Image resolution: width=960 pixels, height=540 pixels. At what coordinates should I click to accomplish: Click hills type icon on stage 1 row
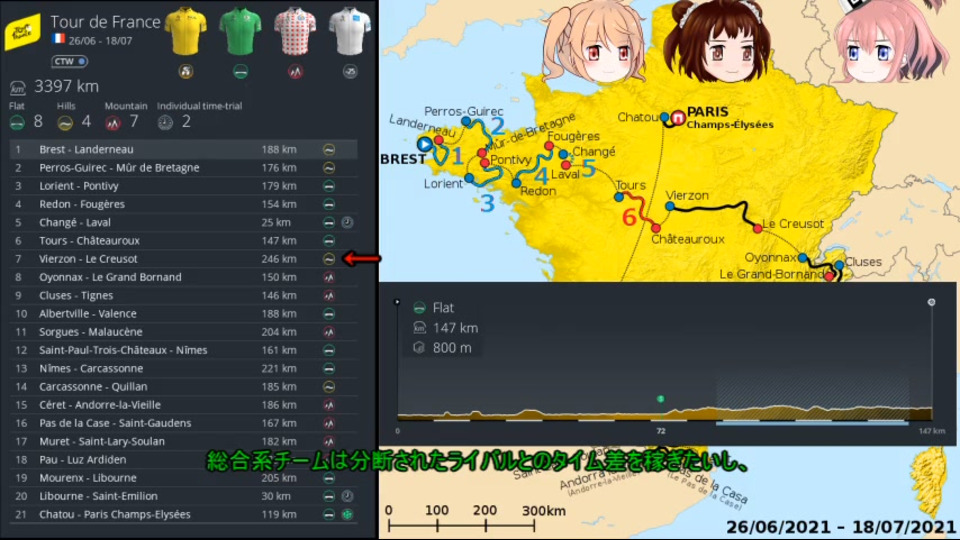(x=329, y=149)
